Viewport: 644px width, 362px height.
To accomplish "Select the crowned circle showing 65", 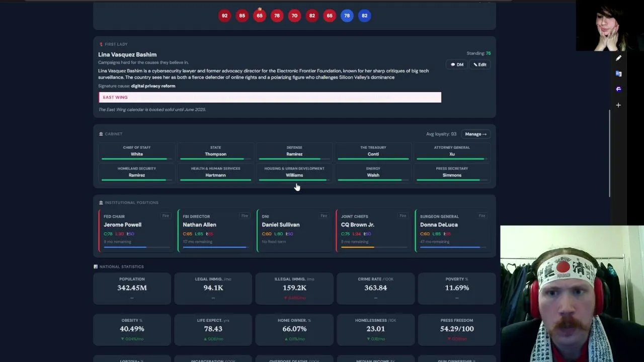I will 260,16.
